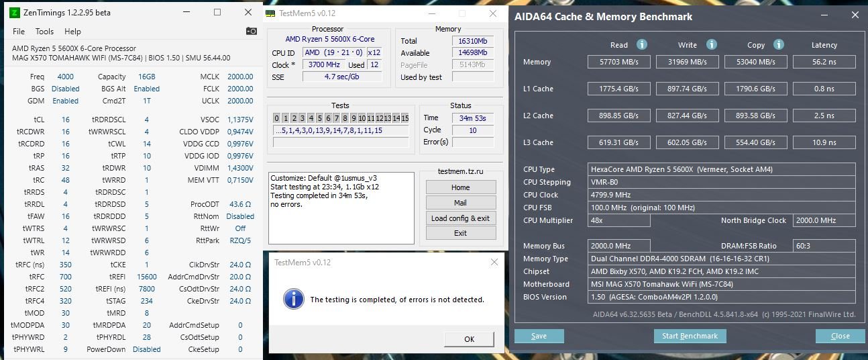Click the AddrCmdDrvStr value 20.0 Ω
The image size is (868, 360).
tap(240, 277)
